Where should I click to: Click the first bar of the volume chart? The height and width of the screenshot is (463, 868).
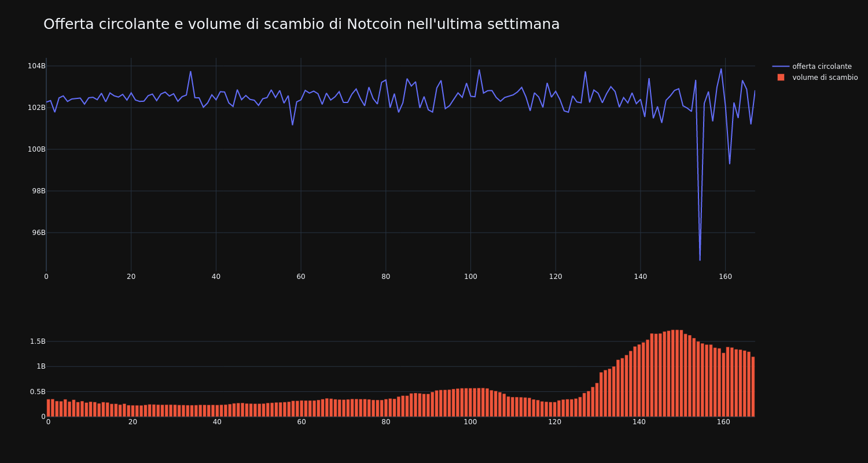pyautogui.click(x=48, y=408)
